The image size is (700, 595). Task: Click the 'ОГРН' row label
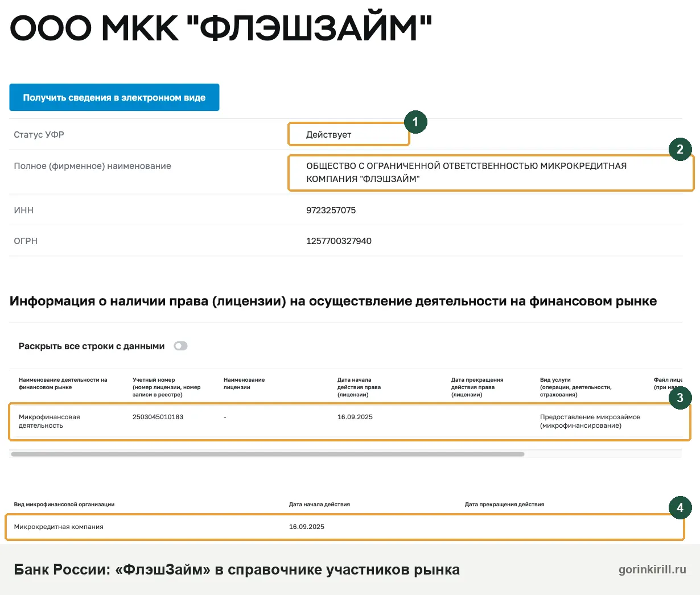(x=26, y=241)
